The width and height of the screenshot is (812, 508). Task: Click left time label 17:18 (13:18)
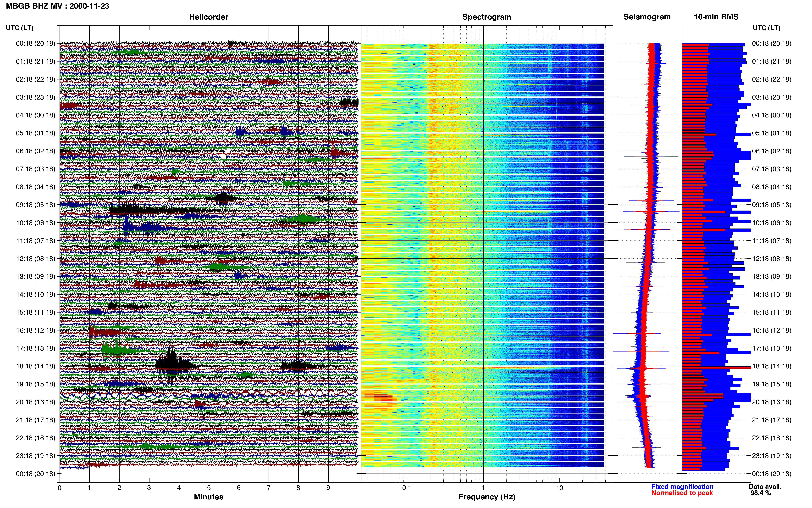click(36, 348)
